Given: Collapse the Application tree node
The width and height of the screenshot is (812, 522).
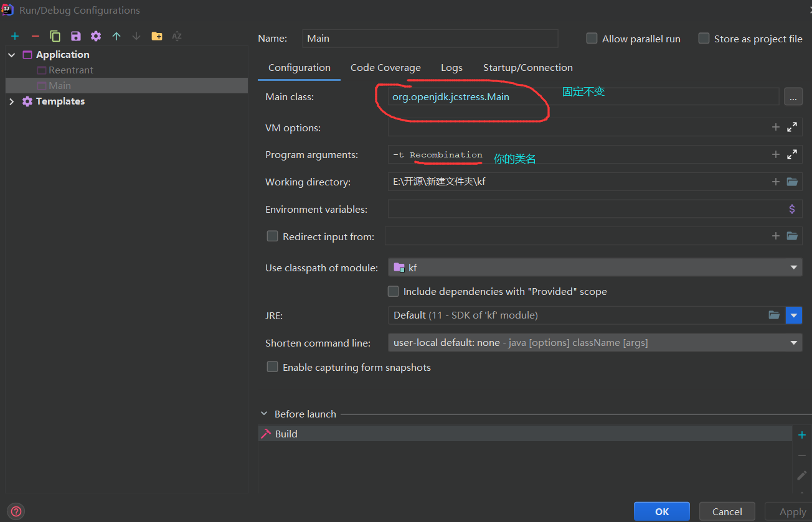Looking at the screenshot, I should point(12,55).
